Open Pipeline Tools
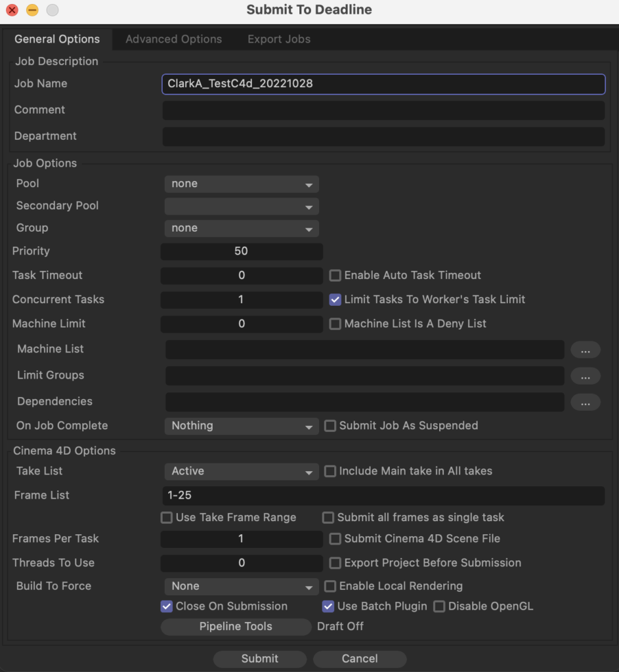The image size is (619, 672). coord(236,627)
